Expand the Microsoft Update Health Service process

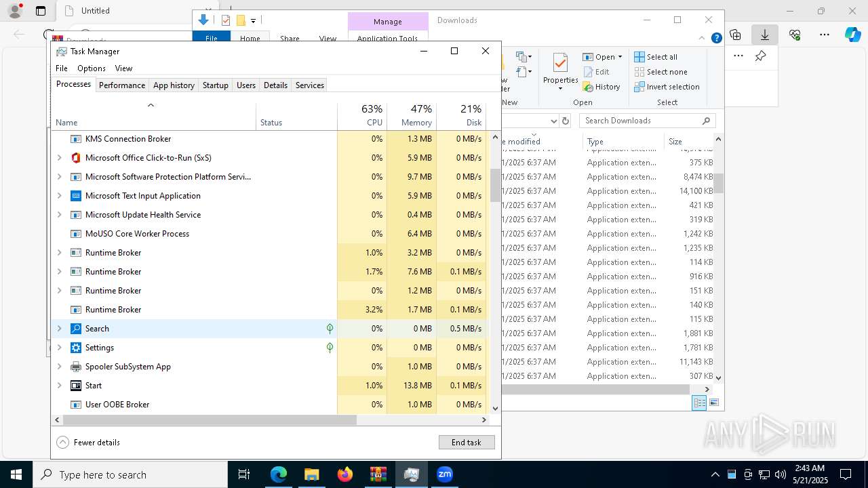[x=59, y=215]
